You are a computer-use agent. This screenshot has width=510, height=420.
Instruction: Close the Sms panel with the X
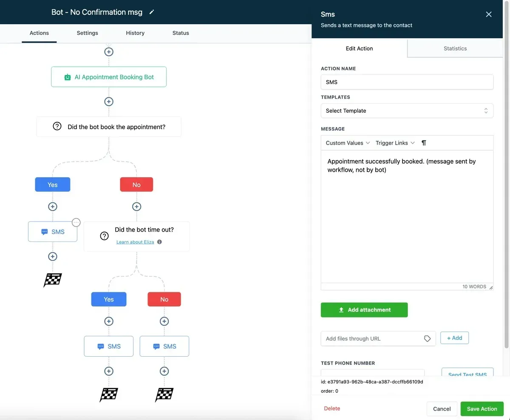coord(489,14)
